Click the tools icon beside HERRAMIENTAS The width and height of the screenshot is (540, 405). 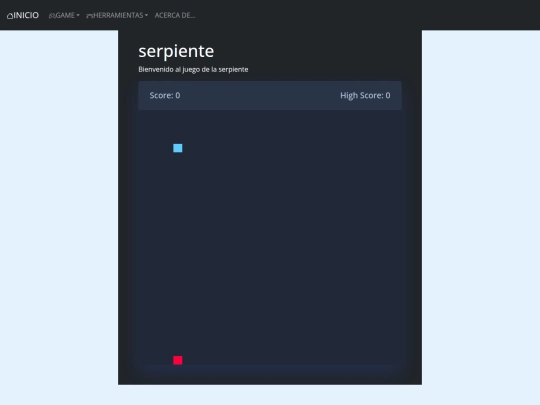[89, 15]
